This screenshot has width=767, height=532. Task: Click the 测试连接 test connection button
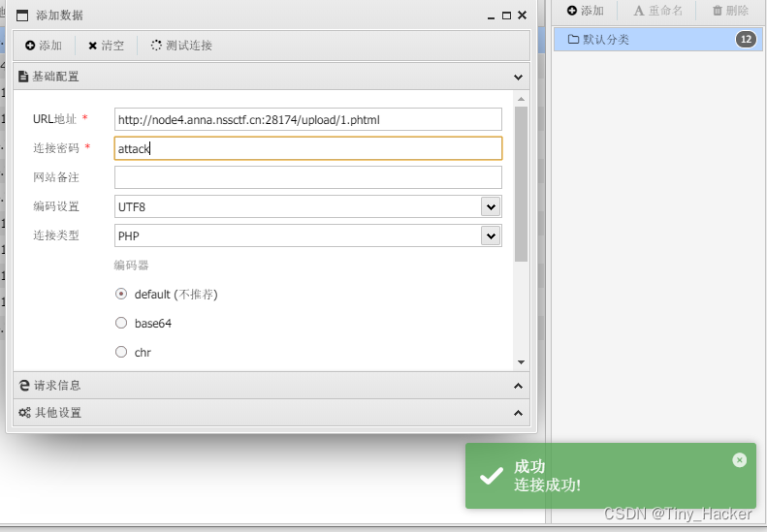(181, 46)
